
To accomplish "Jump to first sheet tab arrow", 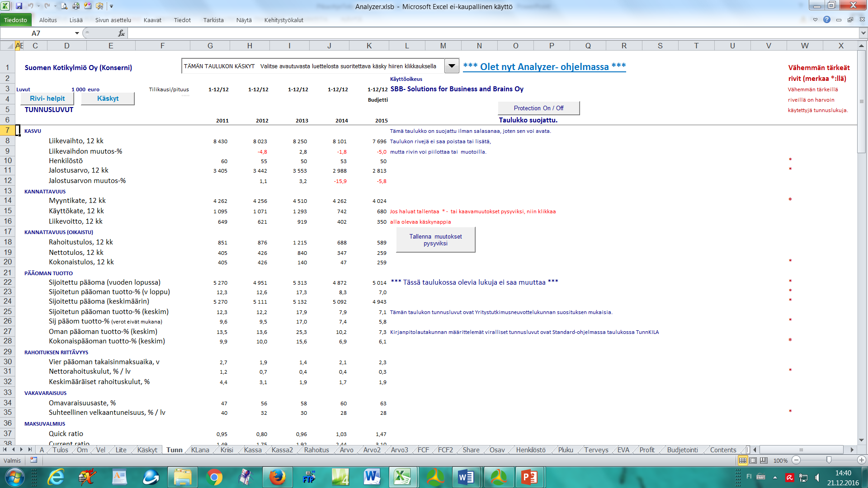I will [x=5, y=450].
